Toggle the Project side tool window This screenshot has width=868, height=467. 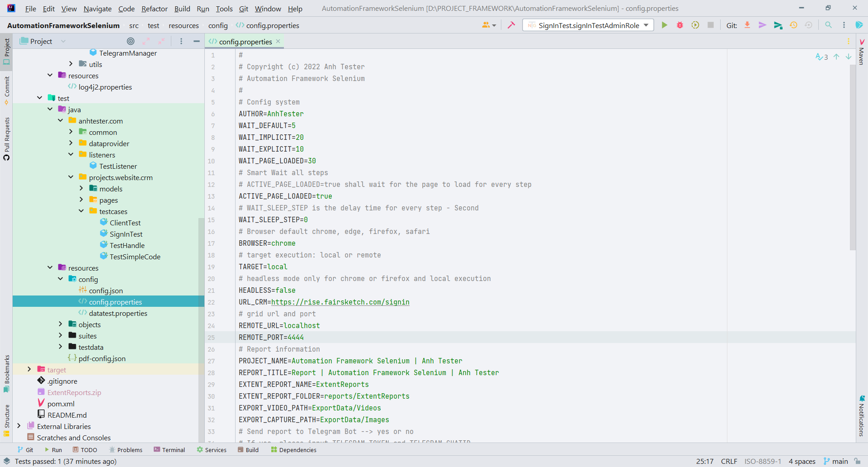(6, 51)
